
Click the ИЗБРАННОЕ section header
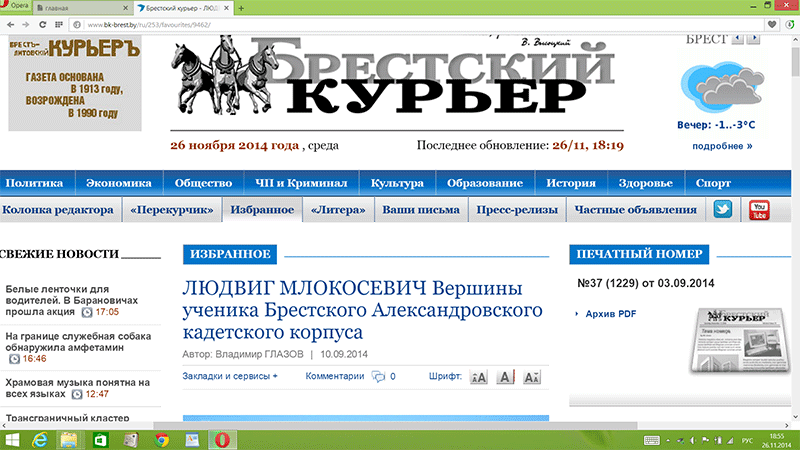tap(230, 254)
